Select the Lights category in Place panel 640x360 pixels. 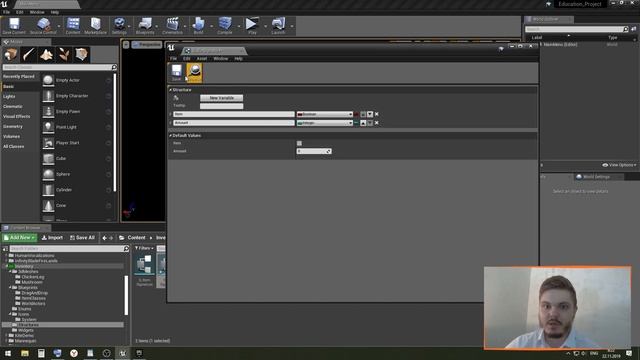click(x=9, y=96)
